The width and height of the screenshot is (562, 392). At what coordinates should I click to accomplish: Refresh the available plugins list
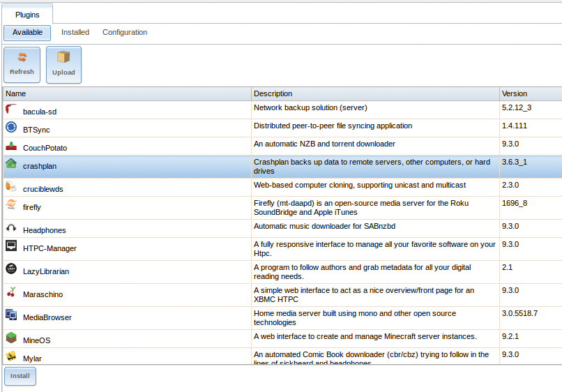click(22, 65)
